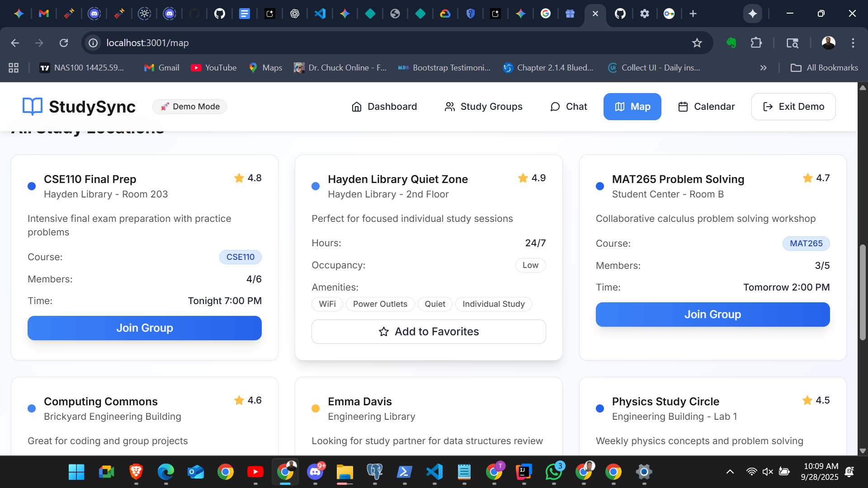Open VS Code from the taskbar
This screenshot has width=868, height=488.
click(x=434, y=472)
